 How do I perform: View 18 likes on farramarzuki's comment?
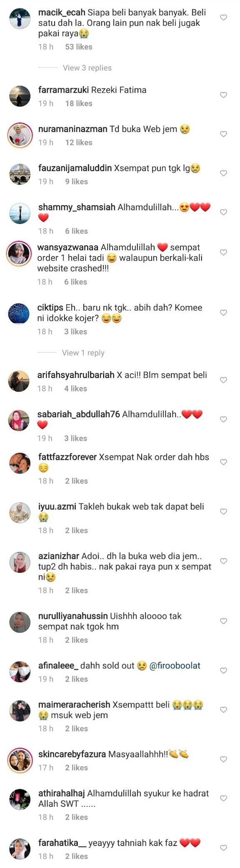(79, 103)
